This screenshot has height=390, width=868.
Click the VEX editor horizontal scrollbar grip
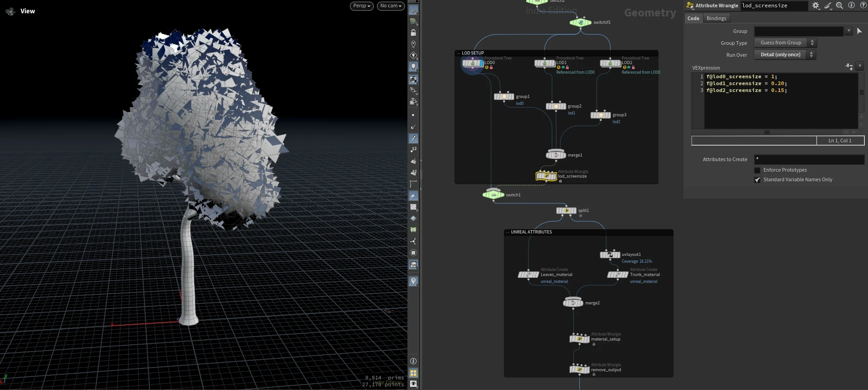point(767,132)
